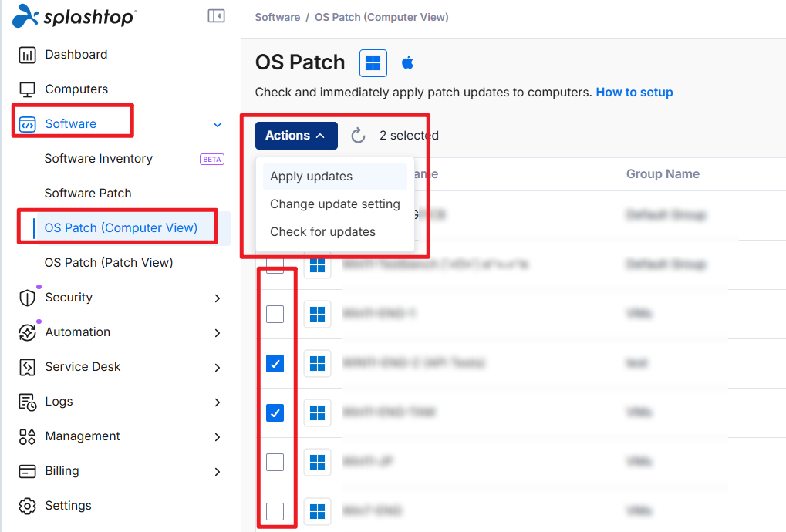786x532 pixels.
Task: Check the first fully visible unchecked checkbox
Action: 275,314
